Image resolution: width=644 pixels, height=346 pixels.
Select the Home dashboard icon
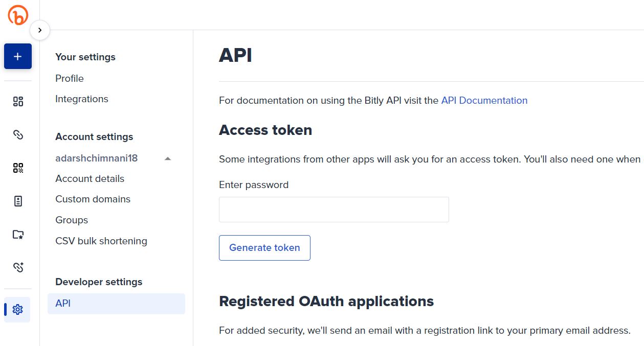(17, 101)
